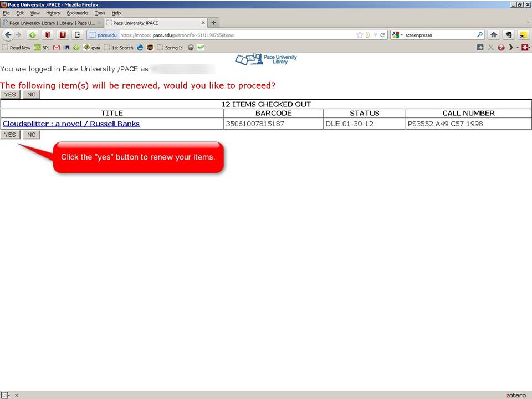
Task: Click the upper NO button
Action: [32, 94]
